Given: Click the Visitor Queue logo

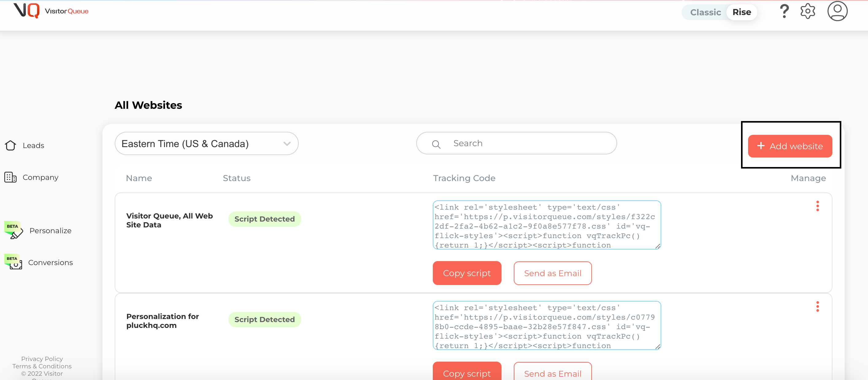Looking at the screenshot, I should pos(51,10).
